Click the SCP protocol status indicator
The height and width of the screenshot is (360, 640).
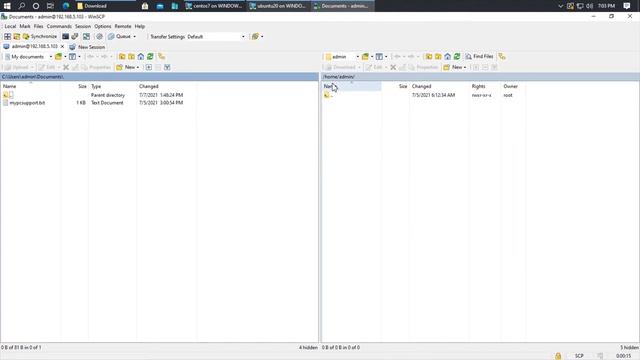tap(579, 356)
